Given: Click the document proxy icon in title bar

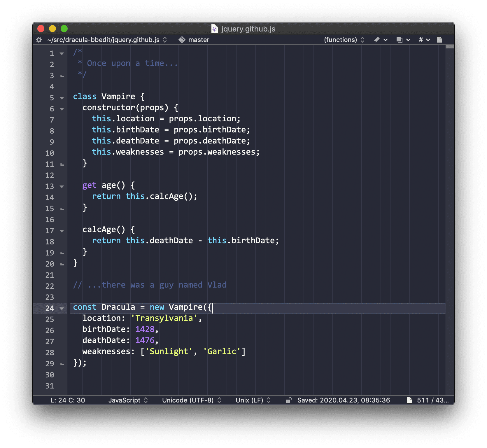Looking at the screenshot, I should [215, 29].
